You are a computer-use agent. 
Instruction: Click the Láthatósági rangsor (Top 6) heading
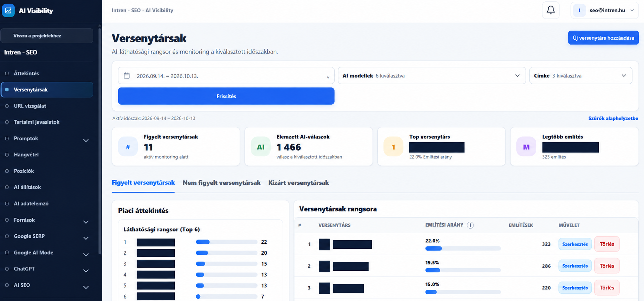point(162,229)
